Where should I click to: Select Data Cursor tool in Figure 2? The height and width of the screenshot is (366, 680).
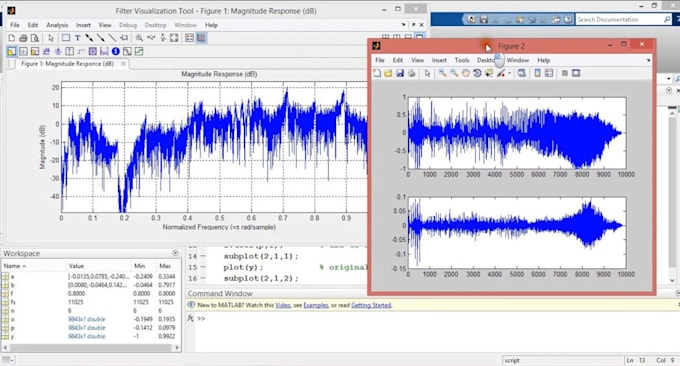489,73
